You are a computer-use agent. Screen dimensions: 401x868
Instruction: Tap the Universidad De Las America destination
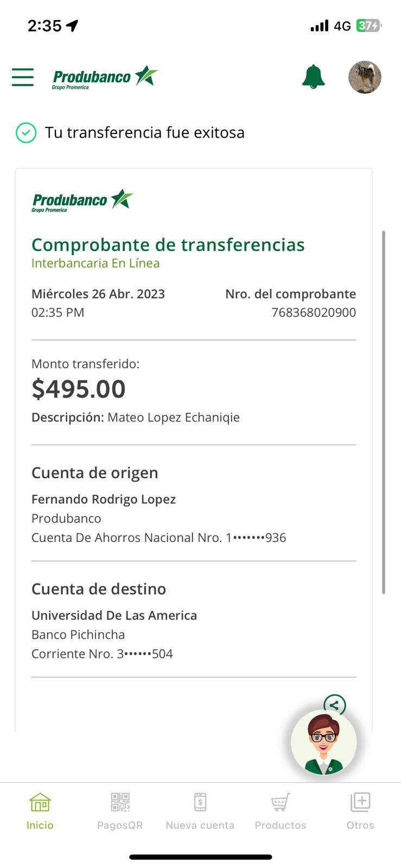[114, 615]
